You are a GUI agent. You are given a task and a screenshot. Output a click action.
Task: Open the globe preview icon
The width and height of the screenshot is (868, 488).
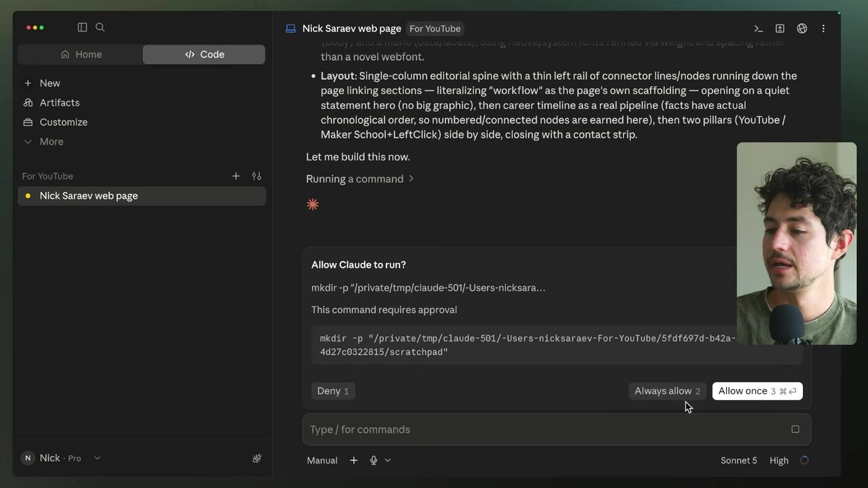[x=802, y=28]
